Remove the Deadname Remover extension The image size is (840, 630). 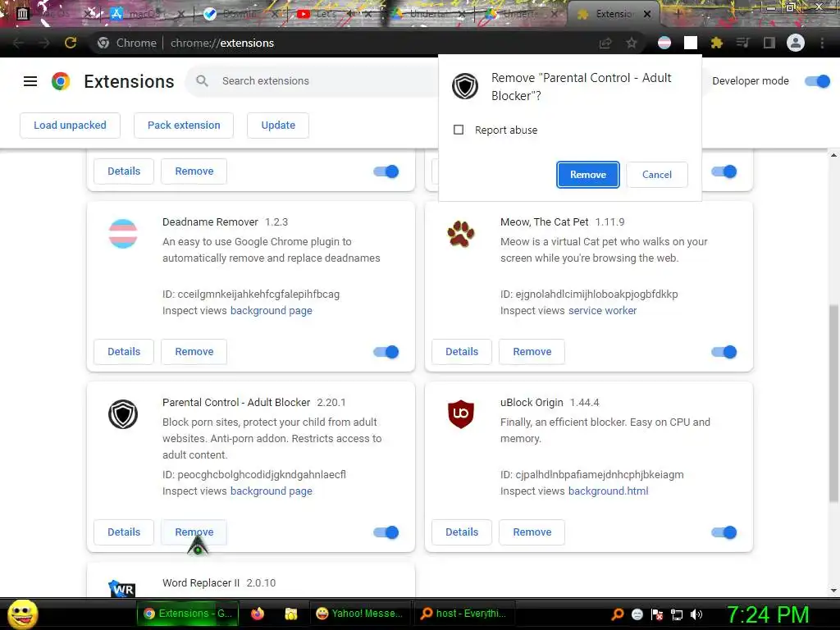click(x=194, y=352)
